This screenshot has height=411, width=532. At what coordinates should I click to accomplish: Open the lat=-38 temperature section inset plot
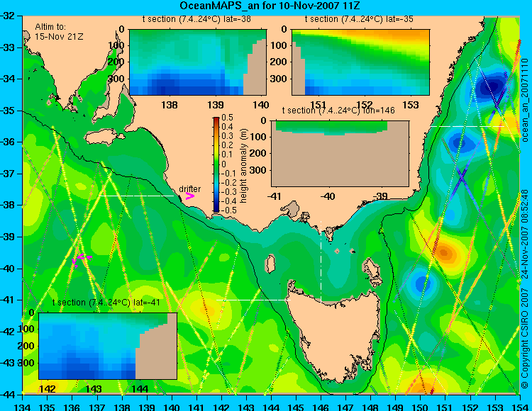click(x=198, y=62)
